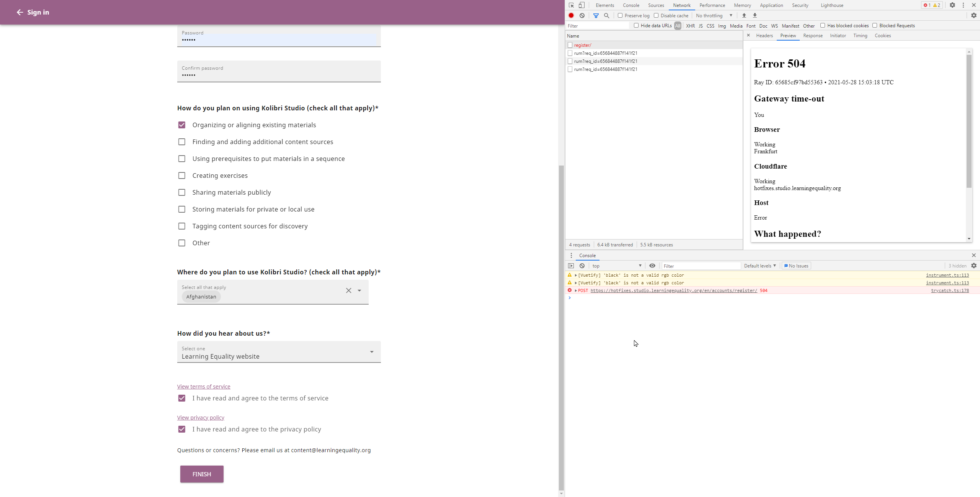
Task: Create live expression eye icon
Action: pos(652,266)
